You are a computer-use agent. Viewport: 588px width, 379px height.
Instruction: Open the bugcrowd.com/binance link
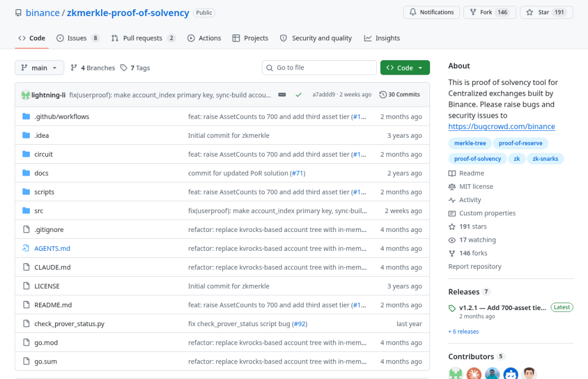pos(501,126)
